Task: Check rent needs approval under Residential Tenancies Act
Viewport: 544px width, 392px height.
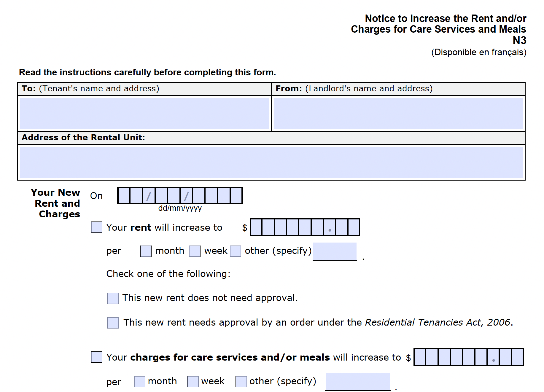Action: 112,323
